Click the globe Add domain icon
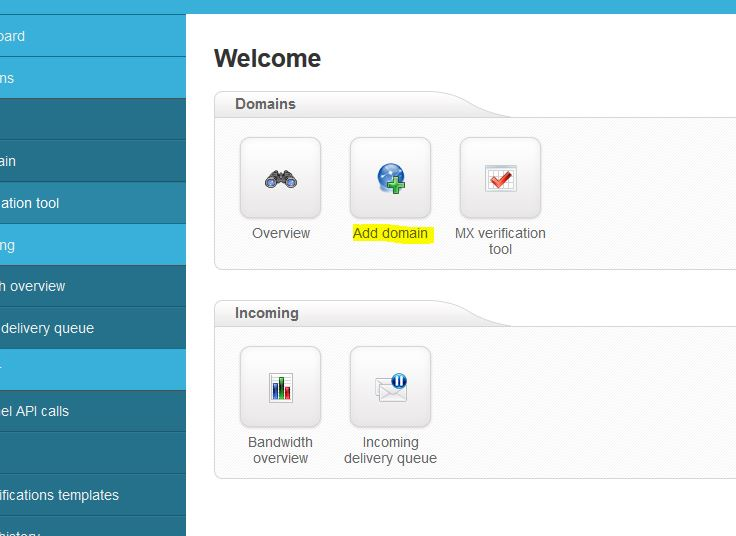This screenshot has width=736, height=536. 390,178
